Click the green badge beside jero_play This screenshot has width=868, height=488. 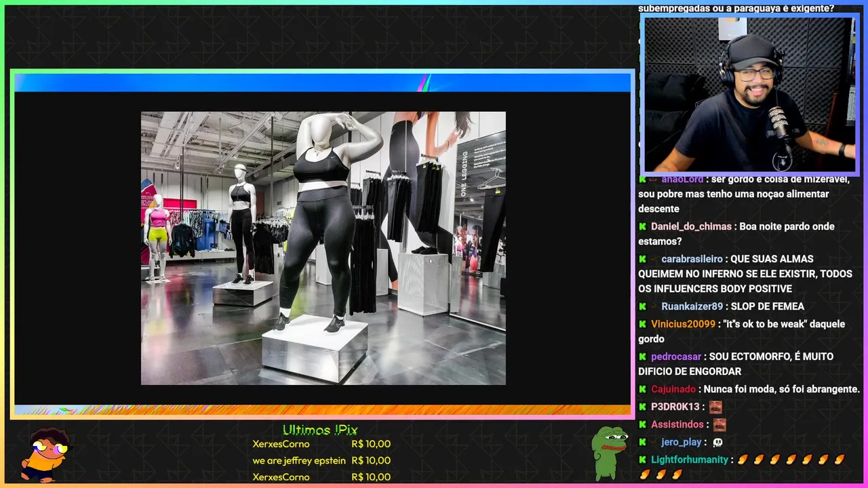(x=642, y=442)
